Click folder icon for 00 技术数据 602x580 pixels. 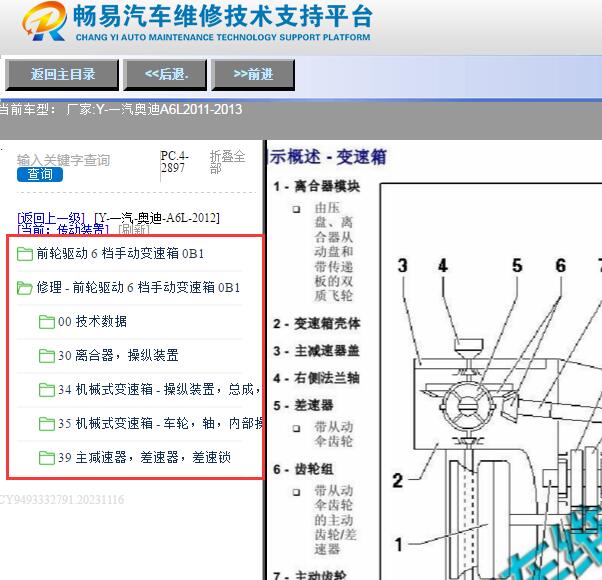click(x=47, y=322)
